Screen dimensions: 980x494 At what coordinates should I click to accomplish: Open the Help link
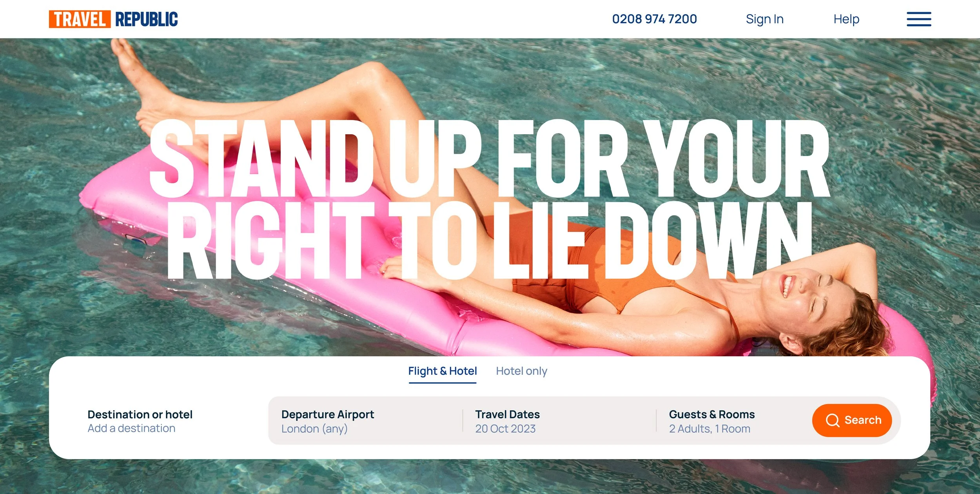pyautogui.click(x=846, y=19)
